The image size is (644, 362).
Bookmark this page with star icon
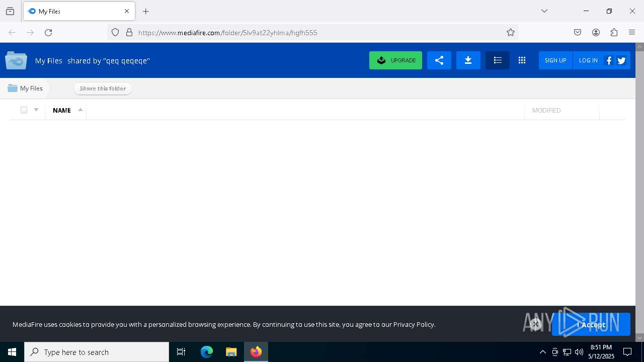coord(511,32)
